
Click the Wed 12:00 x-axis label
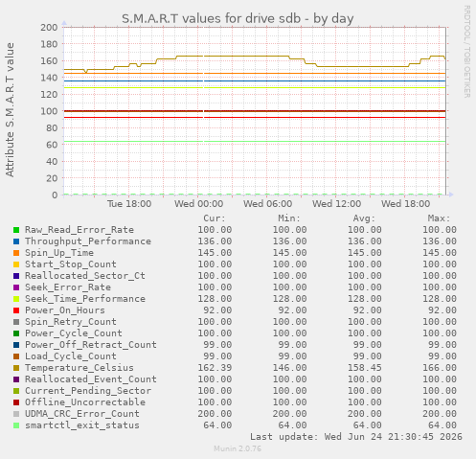pos(337,204)
